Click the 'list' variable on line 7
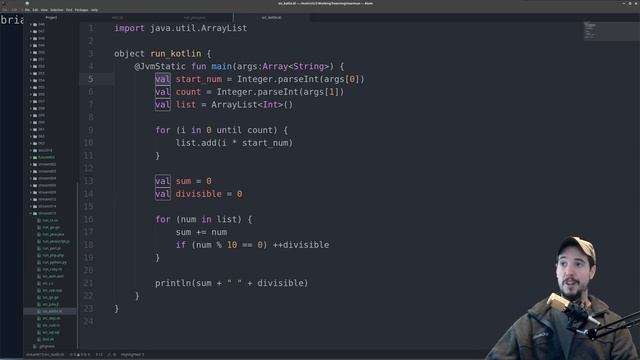Screen dimensions: 640x360 coord(186,104)
